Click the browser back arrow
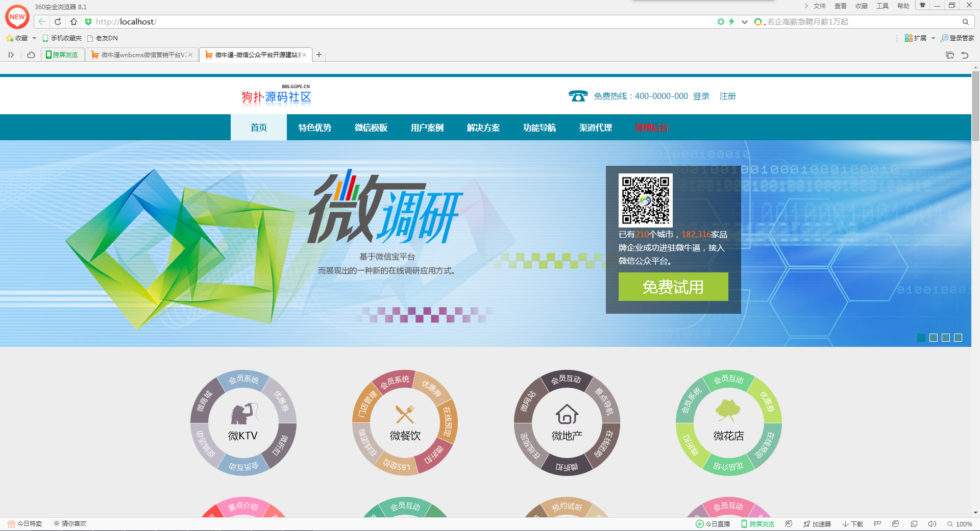Screen dimensions: 980x531 [42, 21]
